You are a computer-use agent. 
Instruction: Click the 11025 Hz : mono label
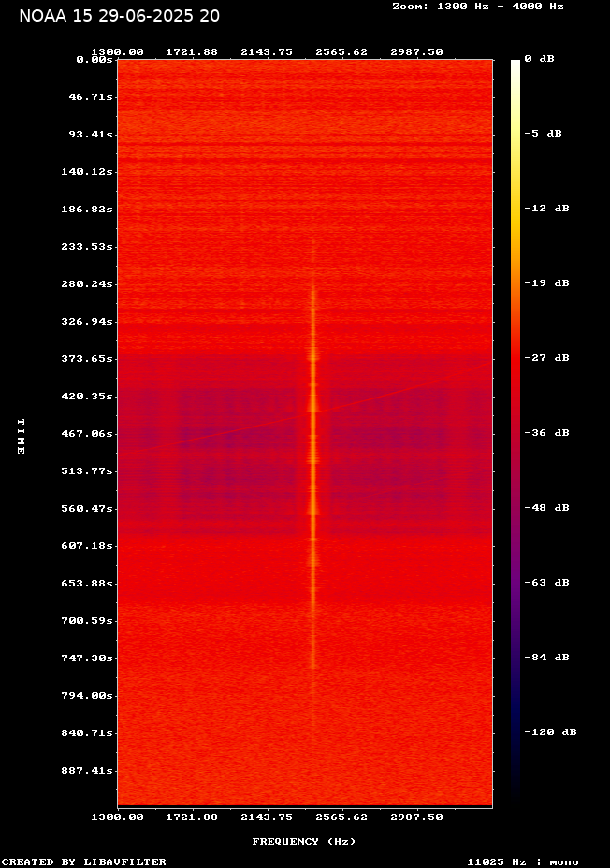[523, 861]
